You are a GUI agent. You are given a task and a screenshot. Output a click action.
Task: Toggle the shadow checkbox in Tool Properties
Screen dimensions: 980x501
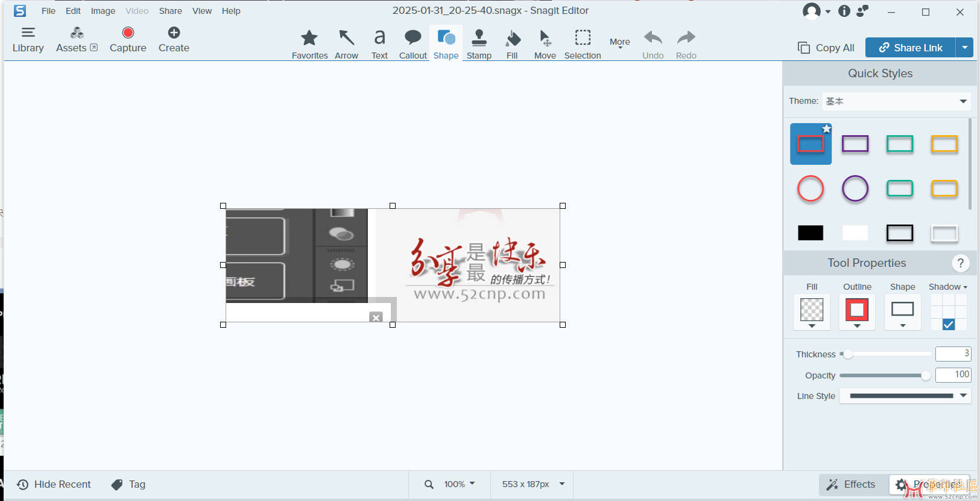[x=948, y=325]
